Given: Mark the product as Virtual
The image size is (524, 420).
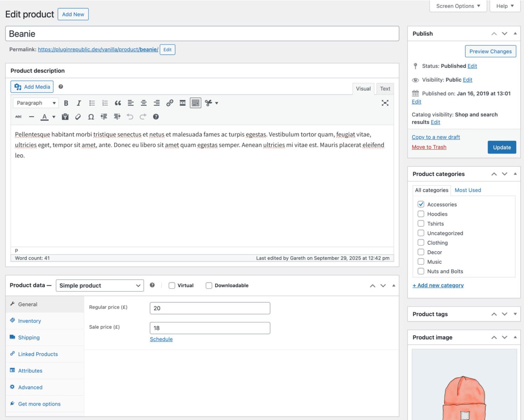Looking at the screenshot, I should point(172,285).
